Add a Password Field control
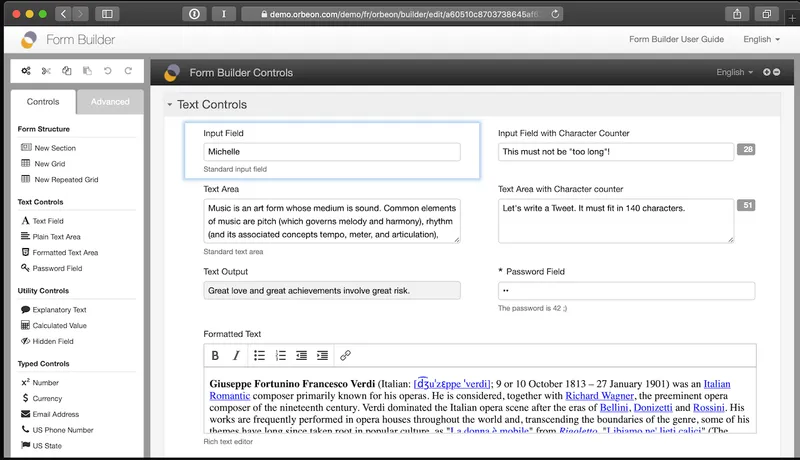The width and height of the screenshot is (800, 460). coord(52,268)
